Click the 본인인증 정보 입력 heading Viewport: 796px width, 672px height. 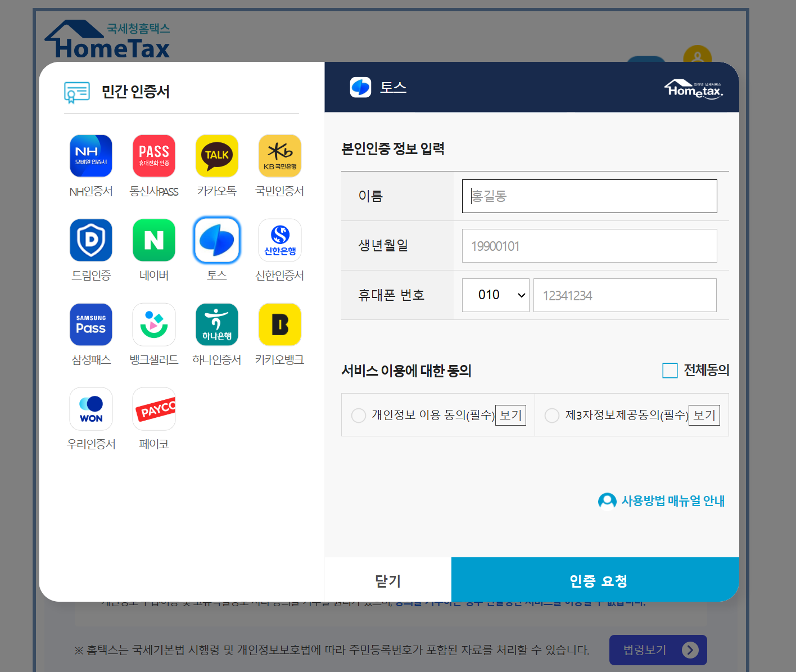(x=393, y=148)
